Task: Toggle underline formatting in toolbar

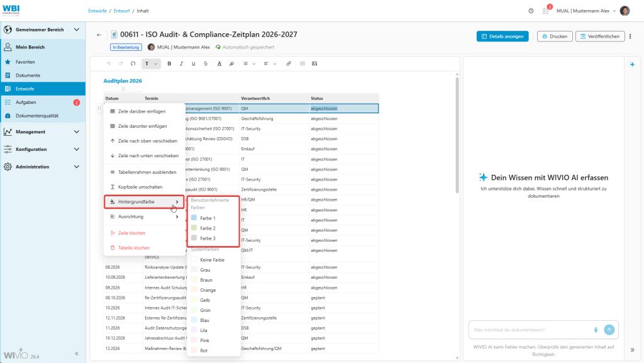Action: [x=194, y=64]
